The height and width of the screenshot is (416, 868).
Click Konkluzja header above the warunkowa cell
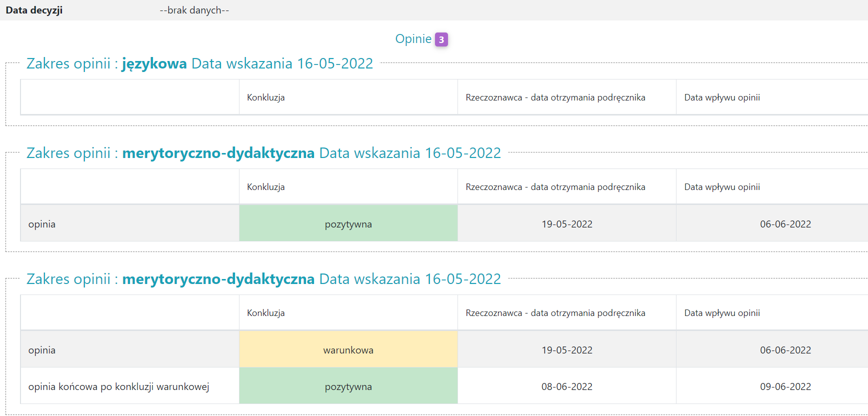265,313
